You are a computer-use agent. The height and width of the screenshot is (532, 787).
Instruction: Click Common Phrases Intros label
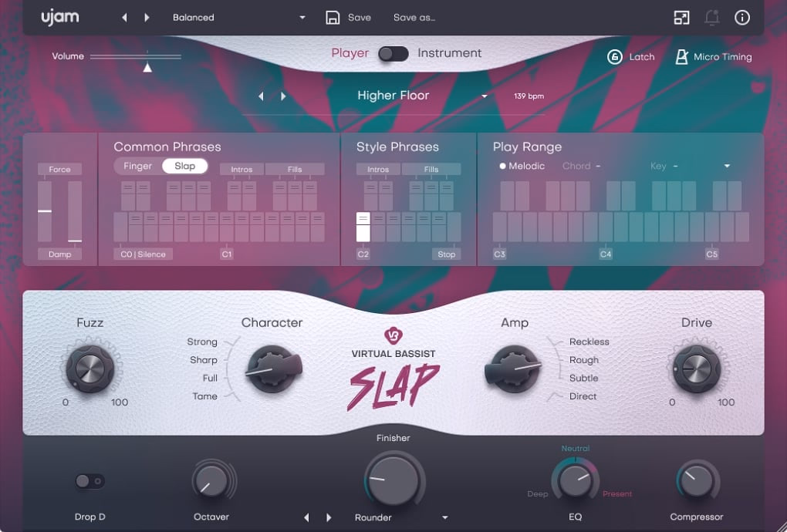tap(242, 170)
